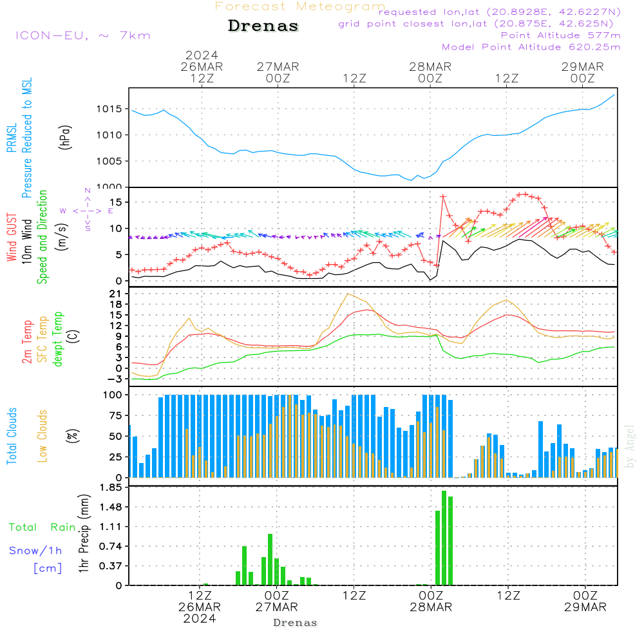
Task: Click the red "Wind GUST" axis label
Action: pyautogui.click(x=12, y=239)
